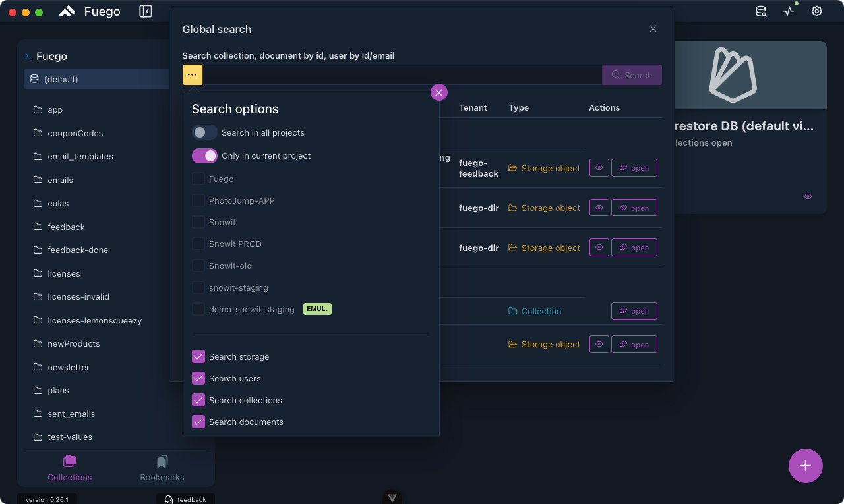The width and height of the screenshot is (844, 504).
Task: Close the Search options popup
Action: tap(439, 92)
